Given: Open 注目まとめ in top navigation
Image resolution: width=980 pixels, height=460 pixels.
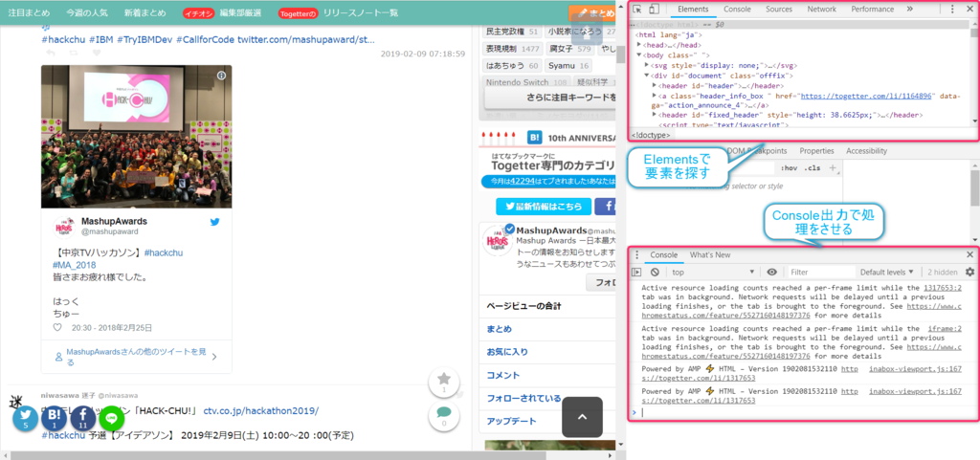Looking at the screenshot, I should pyautogui.click(x=29, y=12).
